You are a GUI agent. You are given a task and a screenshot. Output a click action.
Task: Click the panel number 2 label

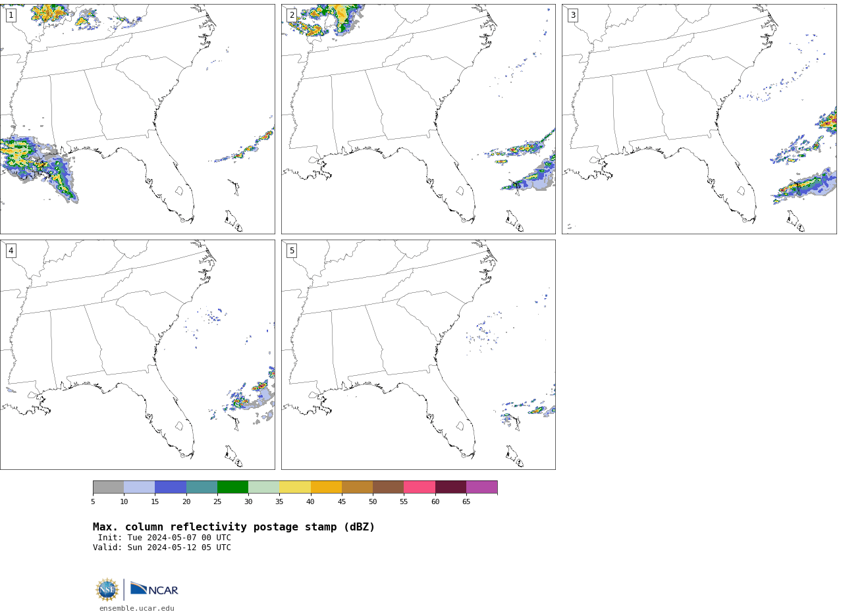pos(292,15)
